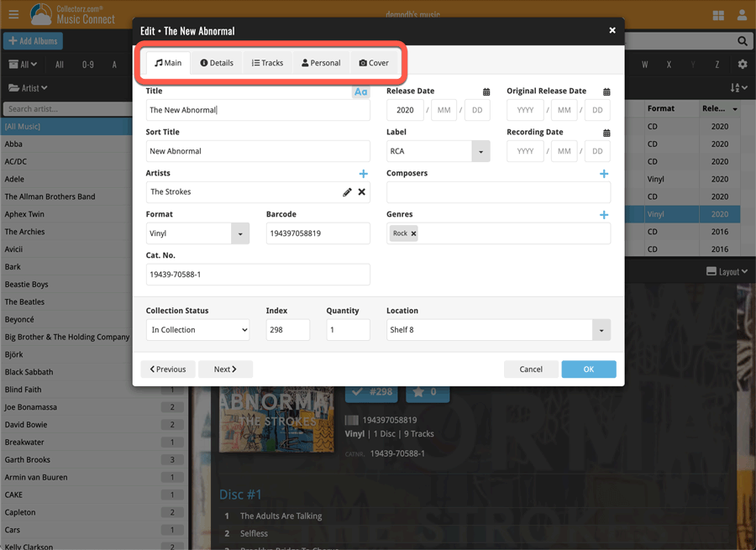Click the Barcode input field
Screen dimensions: 756x550
[318, 233]
